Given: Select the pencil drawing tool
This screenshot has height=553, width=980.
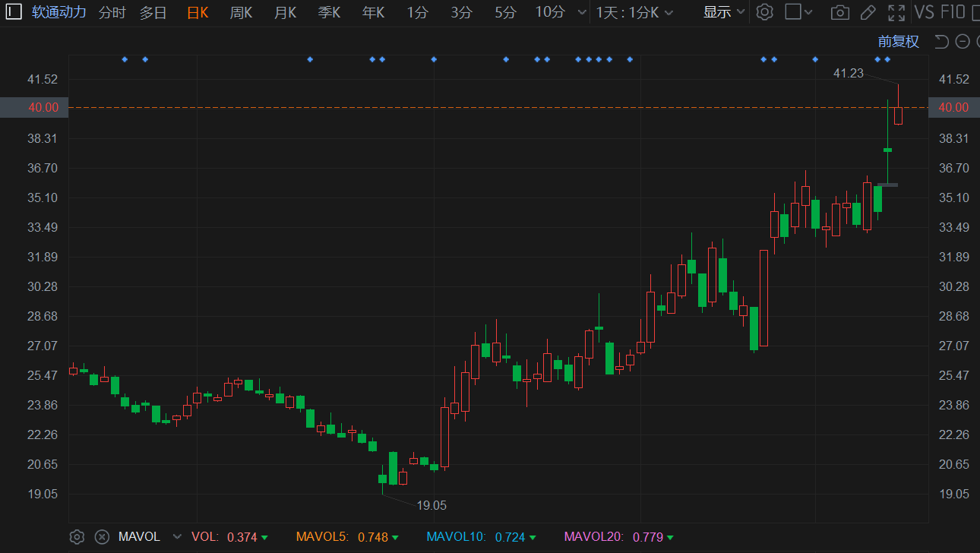Looking at the screenshot, I should (868, 12).
